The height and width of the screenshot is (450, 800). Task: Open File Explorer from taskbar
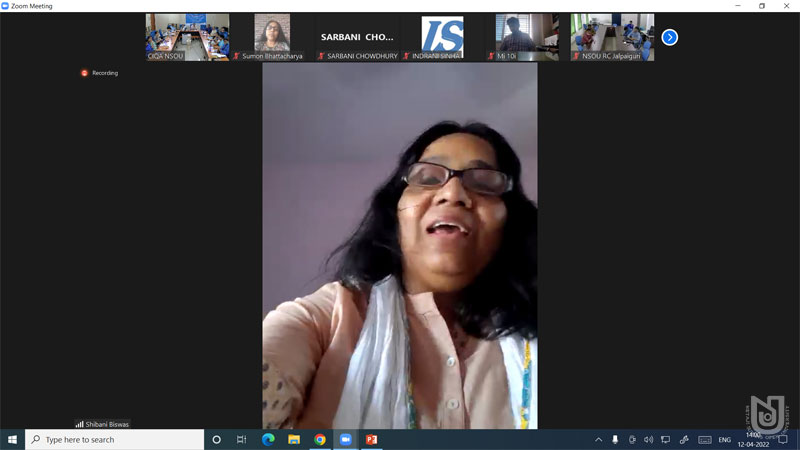[x=294, y=439]
